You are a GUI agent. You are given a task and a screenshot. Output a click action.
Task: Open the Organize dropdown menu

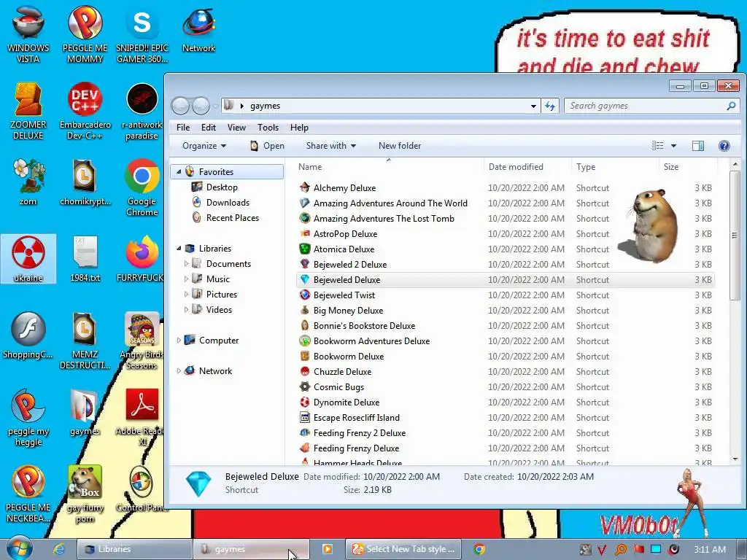pyautogui.click(x=204, y=146)
